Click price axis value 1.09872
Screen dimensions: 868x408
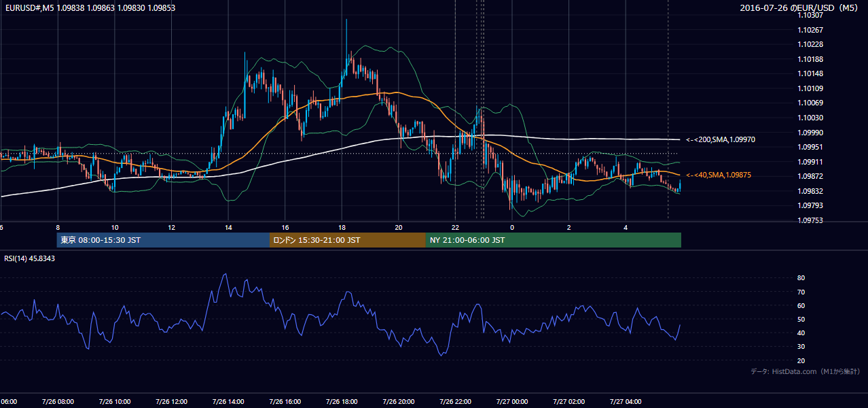[811, 176]
